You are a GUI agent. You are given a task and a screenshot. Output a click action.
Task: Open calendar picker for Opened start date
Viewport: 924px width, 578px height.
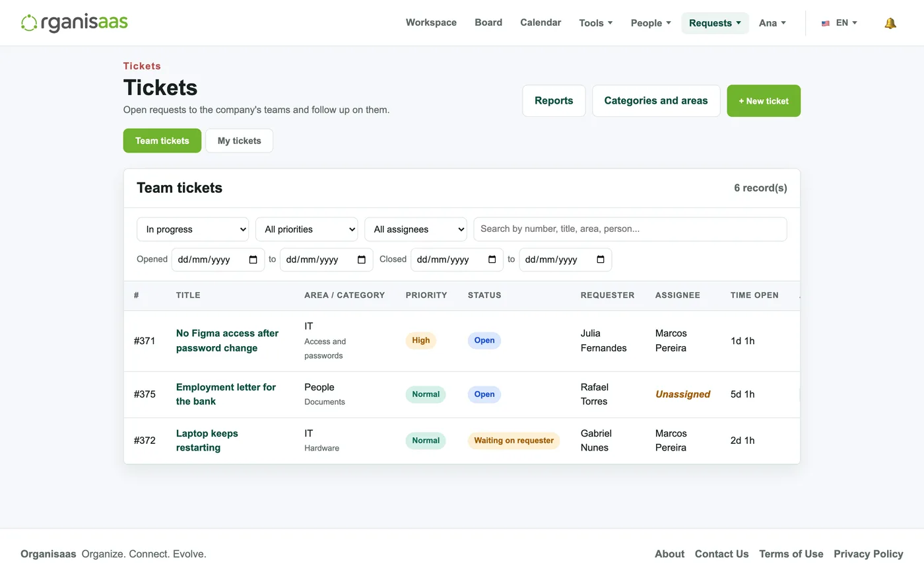[253, 260]
